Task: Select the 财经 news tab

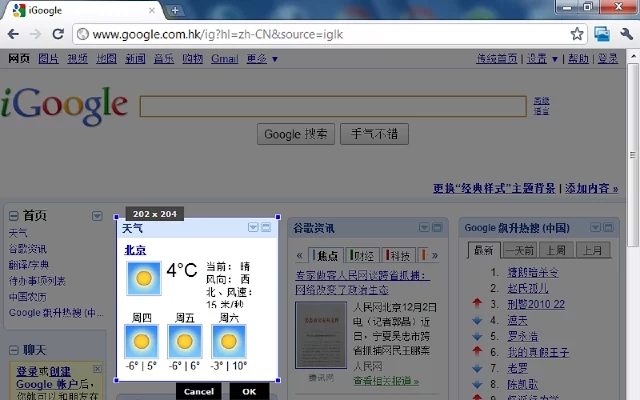Action: pyautogui.click(x=362, y=255)
